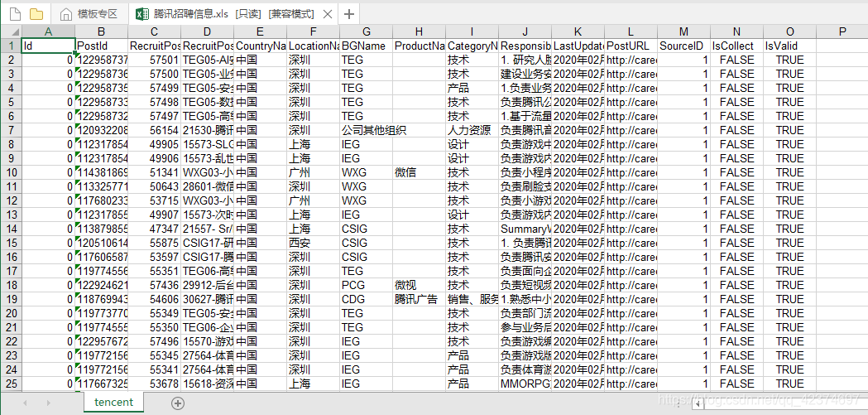Go to next sheet arrow
This screenshot has height=415, width=868.
(49, 403)
